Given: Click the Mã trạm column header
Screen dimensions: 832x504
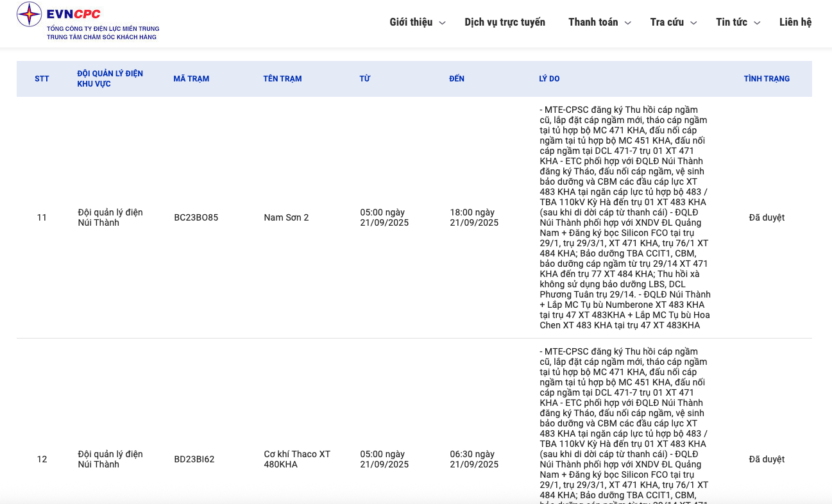Looking at the screenshot, I should pos(191,79).
